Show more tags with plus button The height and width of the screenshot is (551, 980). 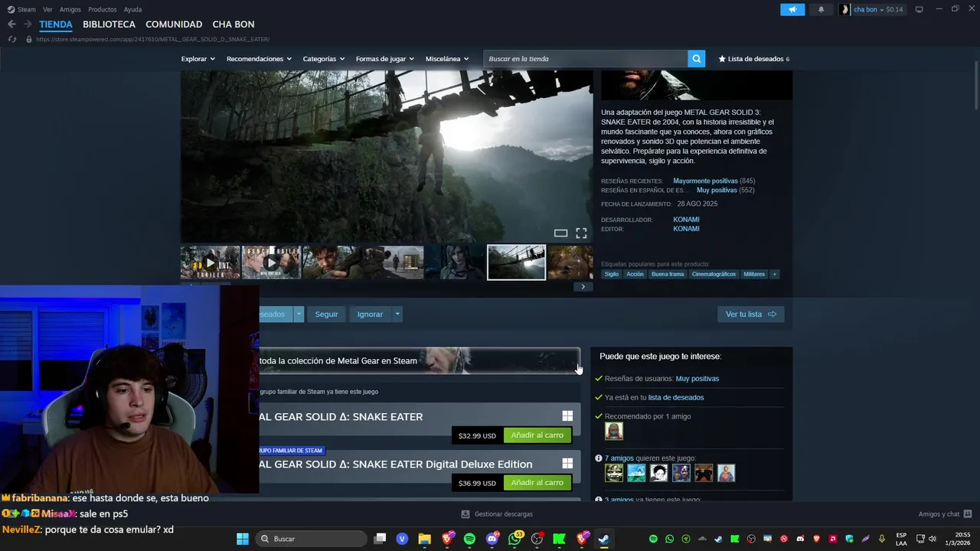(x=774, y=274)
